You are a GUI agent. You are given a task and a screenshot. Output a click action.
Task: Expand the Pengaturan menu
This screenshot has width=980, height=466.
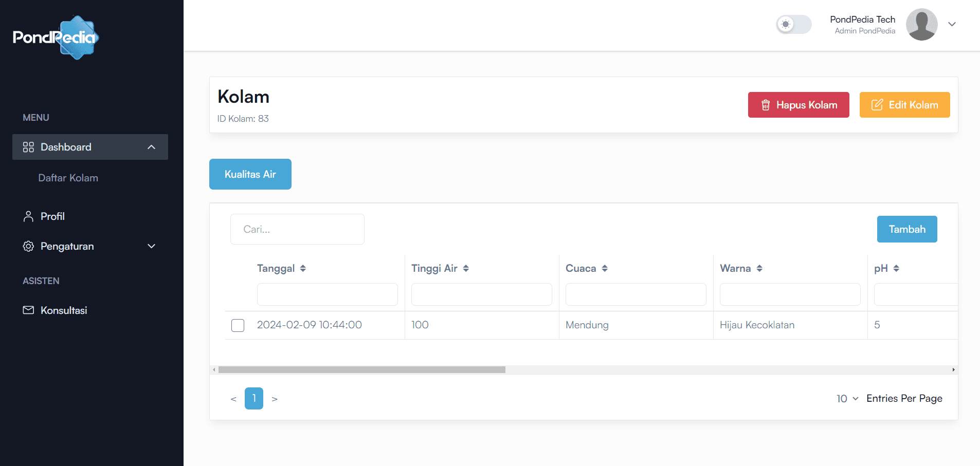click(151, 246)
